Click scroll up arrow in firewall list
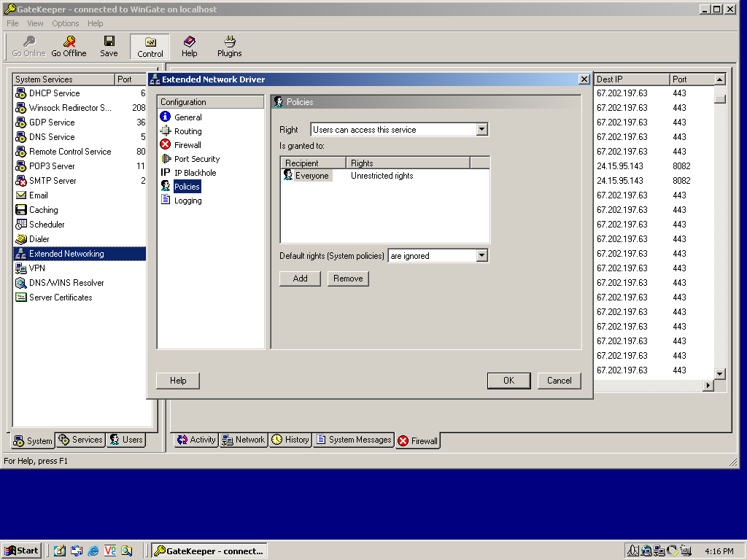This screenshot has height=560, width=747. tap(720, 79)
